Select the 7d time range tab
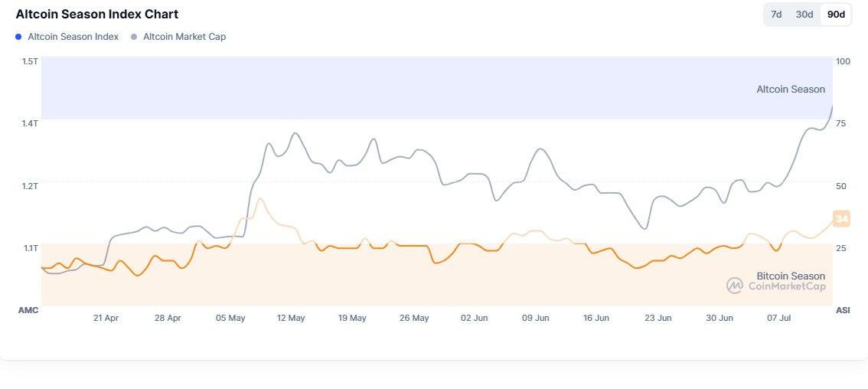 tap(776, 15)
